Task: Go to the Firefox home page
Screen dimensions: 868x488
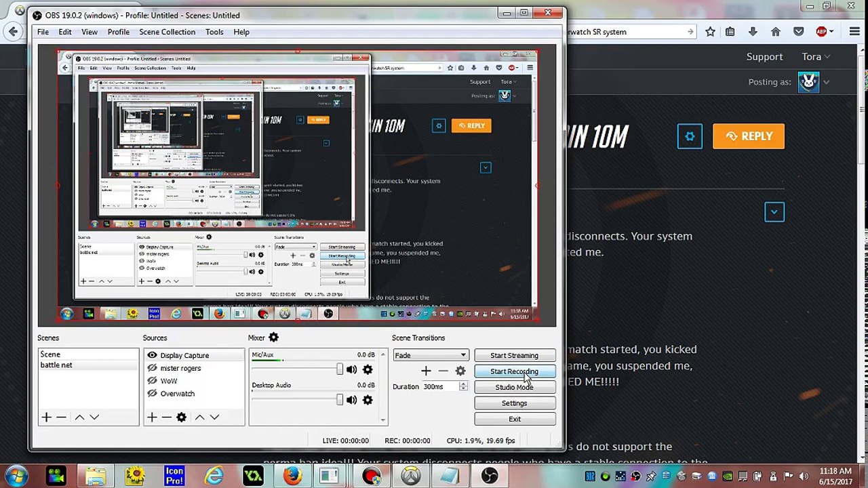Action: point(776,32)
